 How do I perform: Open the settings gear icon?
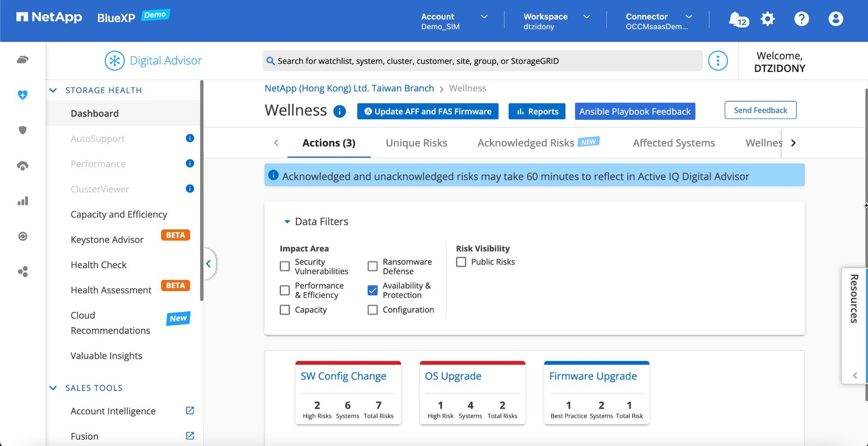(x=768, y=19)
